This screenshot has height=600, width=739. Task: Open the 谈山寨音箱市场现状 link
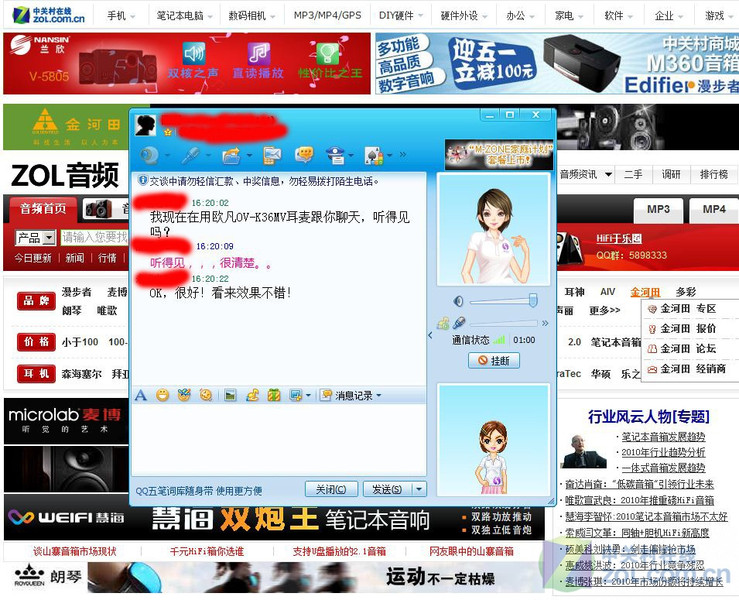[x=75, y=551]
